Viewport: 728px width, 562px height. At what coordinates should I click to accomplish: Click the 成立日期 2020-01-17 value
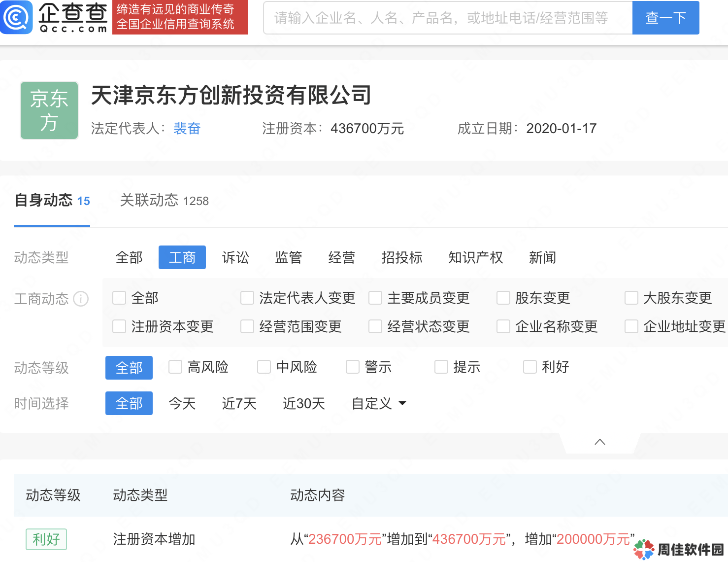coord(562,129)
